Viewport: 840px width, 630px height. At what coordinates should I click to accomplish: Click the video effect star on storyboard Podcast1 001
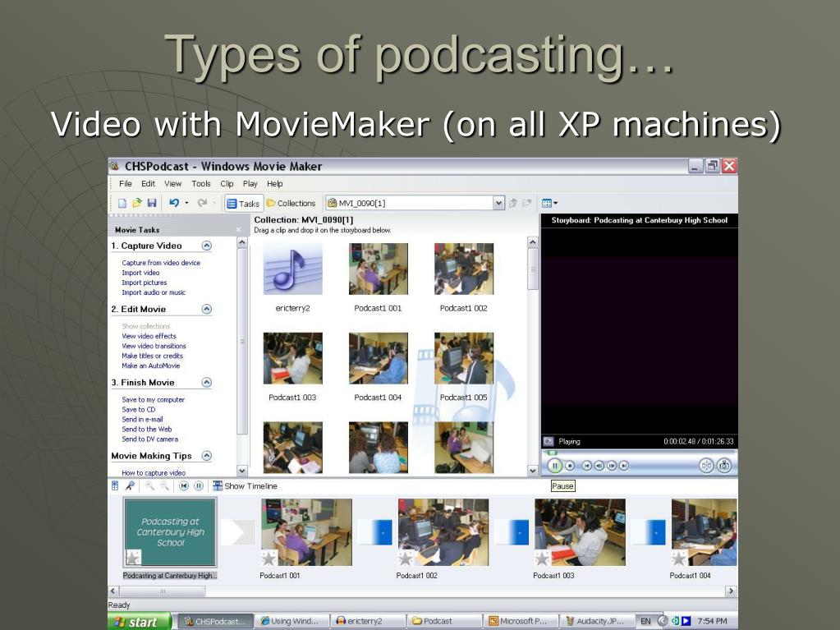click(x=269, y=558)
